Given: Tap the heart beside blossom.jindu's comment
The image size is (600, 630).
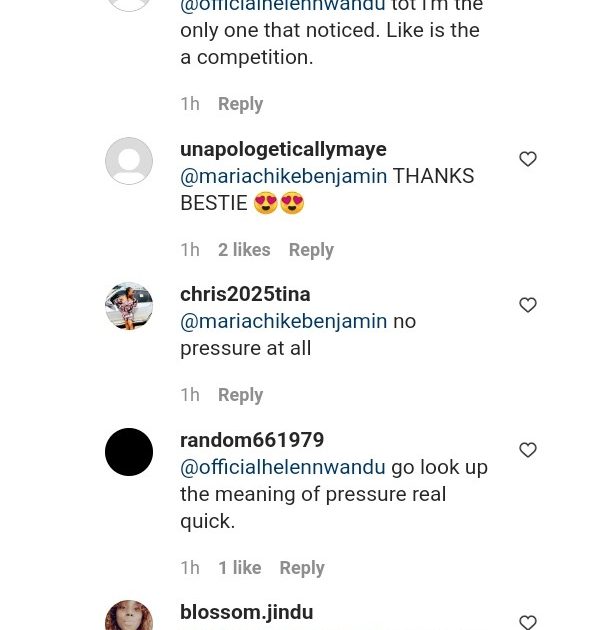Looking at the screenshot, I should coord(528,621).
